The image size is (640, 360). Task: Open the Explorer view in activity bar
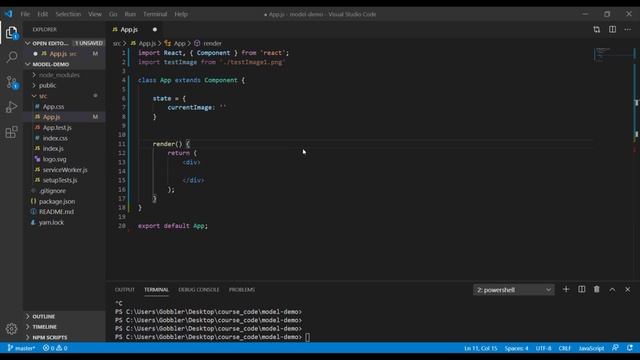click(11, 33)
